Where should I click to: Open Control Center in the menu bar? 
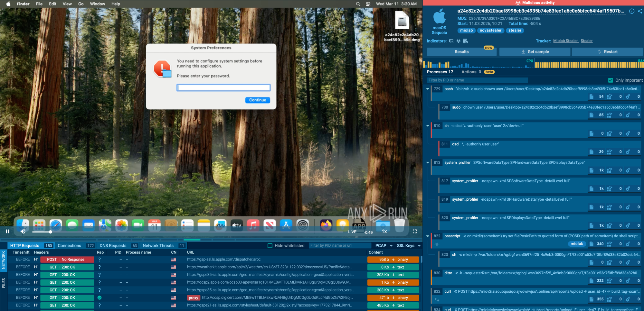pyautogui.click(x=368, y=4)
